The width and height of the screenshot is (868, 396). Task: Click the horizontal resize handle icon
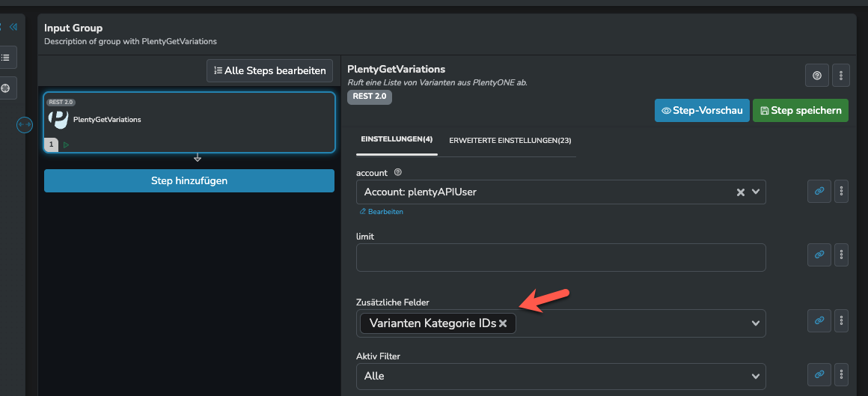(x=25, y=125)
